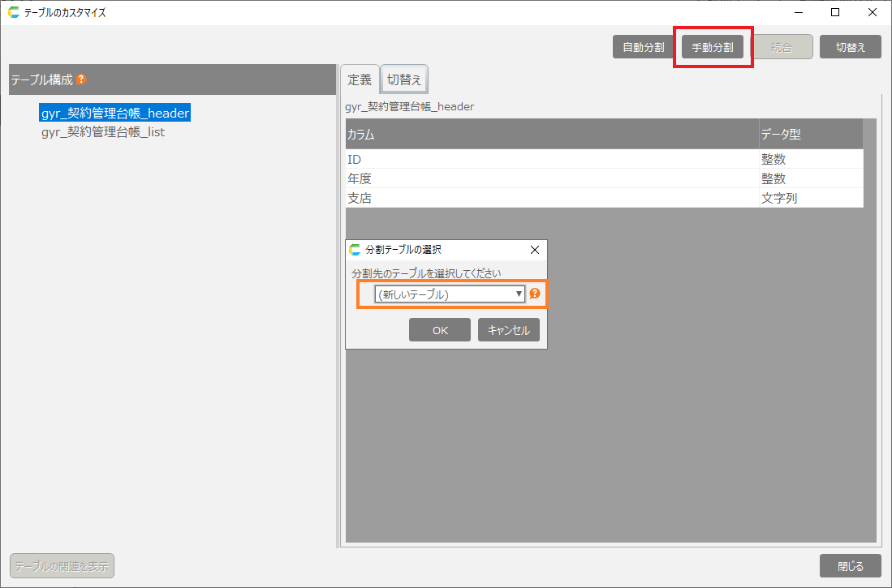Click the icon in the 分割テーブルの選択 title bar
This screenshot has height=588, width=892.
(x=355, y=250)
